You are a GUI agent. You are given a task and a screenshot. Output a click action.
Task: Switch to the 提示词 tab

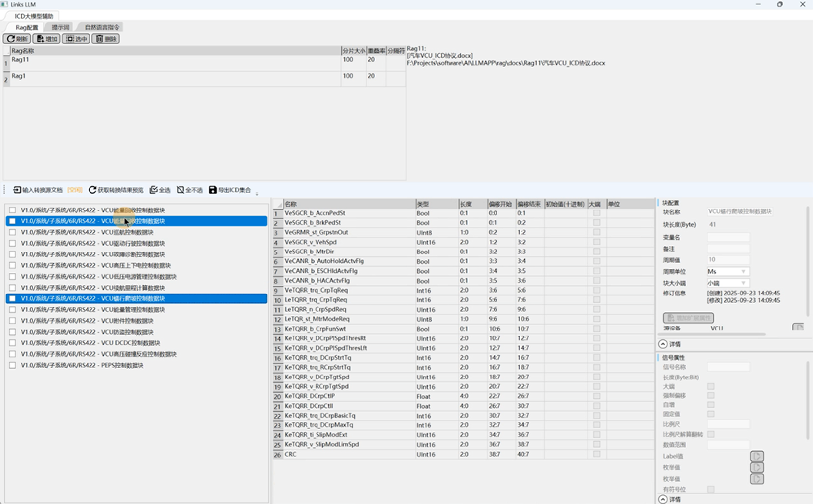point(60,27)
